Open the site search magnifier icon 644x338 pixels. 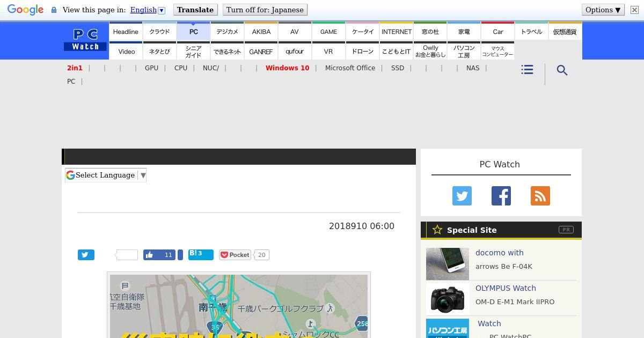(x=562, y=70)
